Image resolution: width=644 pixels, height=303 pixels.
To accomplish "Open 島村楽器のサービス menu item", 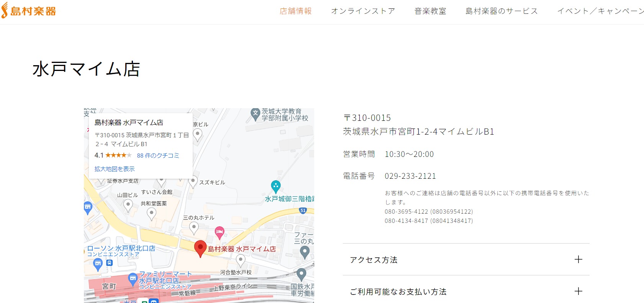I will (502, 11).
